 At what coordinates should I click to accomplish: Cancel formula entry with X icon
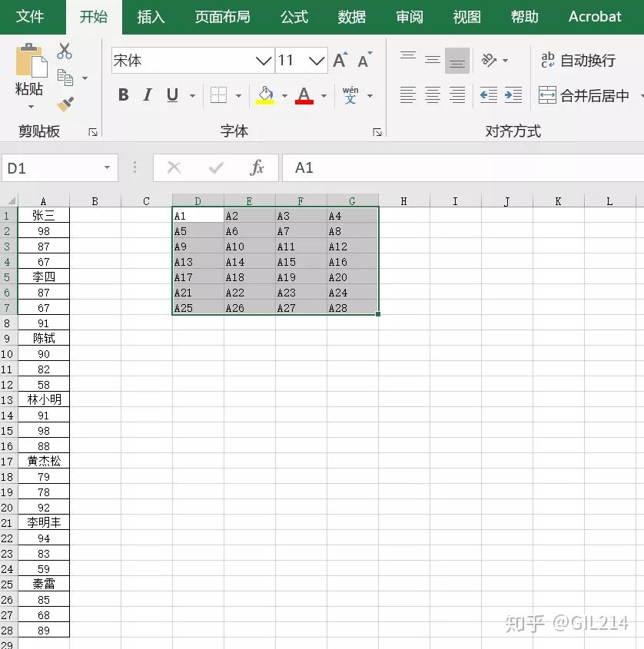(174, 167)
